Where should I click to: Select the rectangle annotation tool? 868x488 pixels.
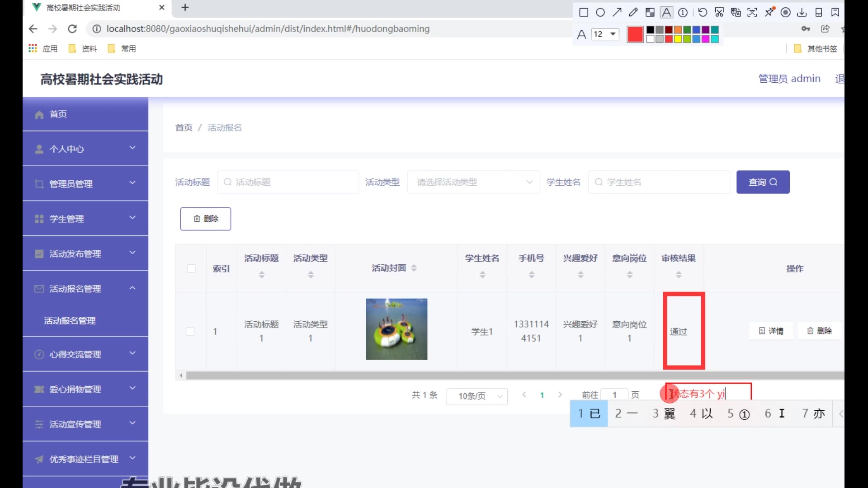point(584,13)
